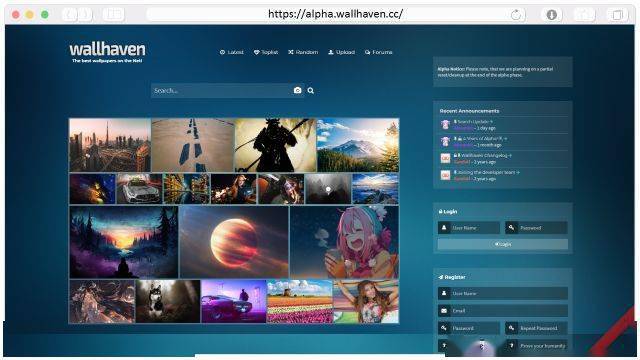This screenshot has height=360, width=640.
Task: Click the wallhaven logo
Action: pos(107,52)
